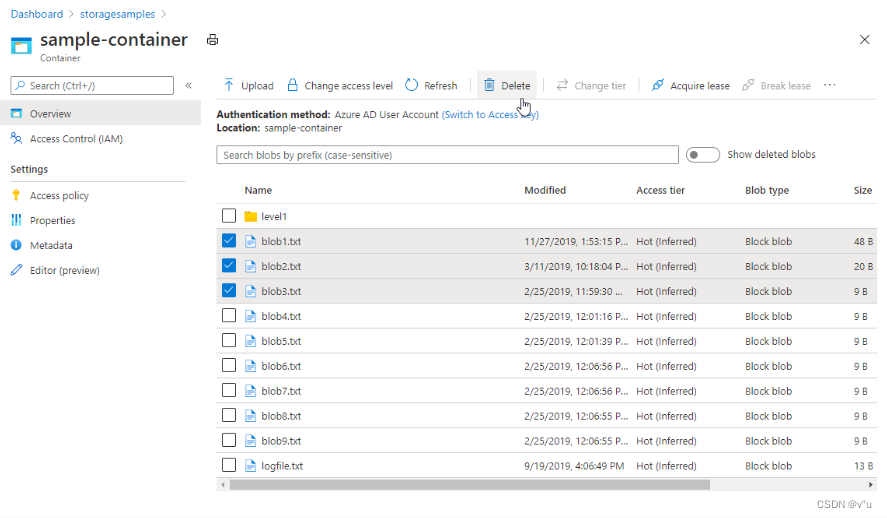Click the Switch to Access key link
The height and width of the screenshot is (518, 887).
tap(490, 115)
